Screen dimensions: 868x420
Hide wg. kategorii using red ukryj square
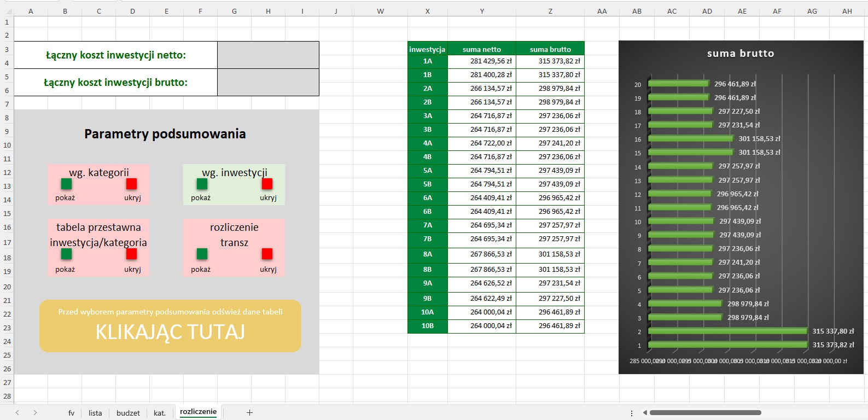coord(131,184)
